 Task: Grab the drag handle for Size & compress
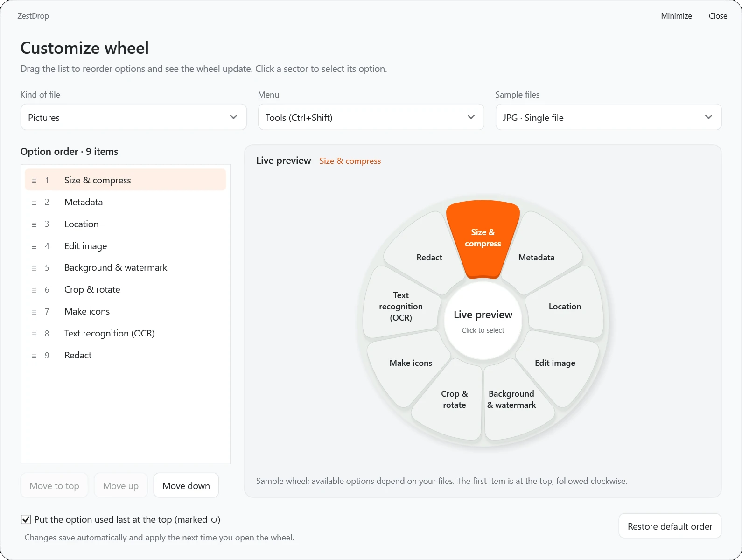coord(34,181)
